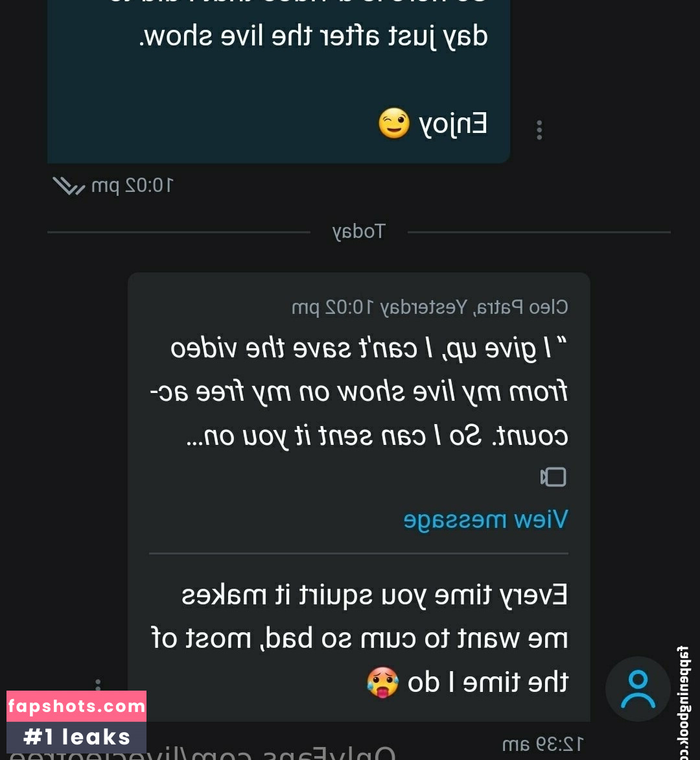
Task: Click the #1 leaks badge
Action: (x=76, y=737)
